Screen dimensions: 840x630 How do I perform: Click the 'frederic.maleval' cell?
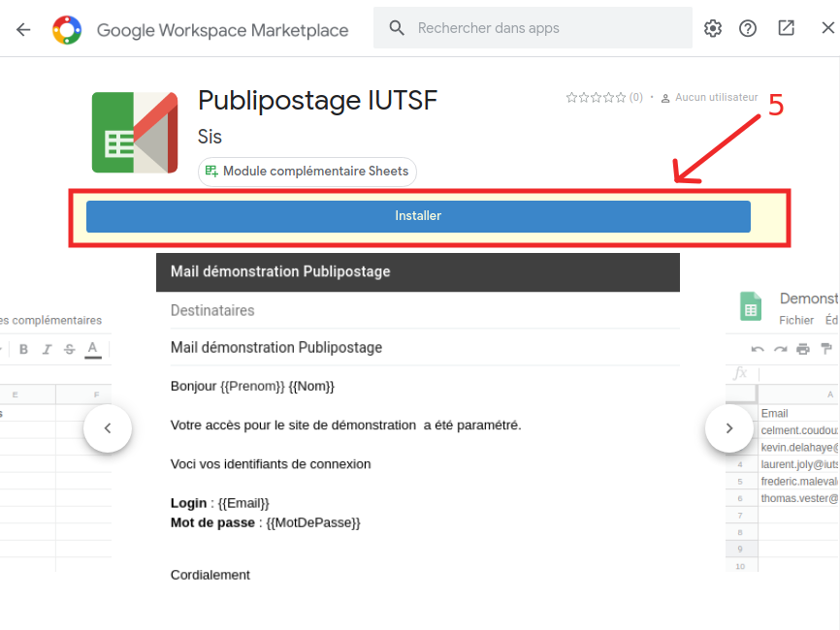pos(798,481)
